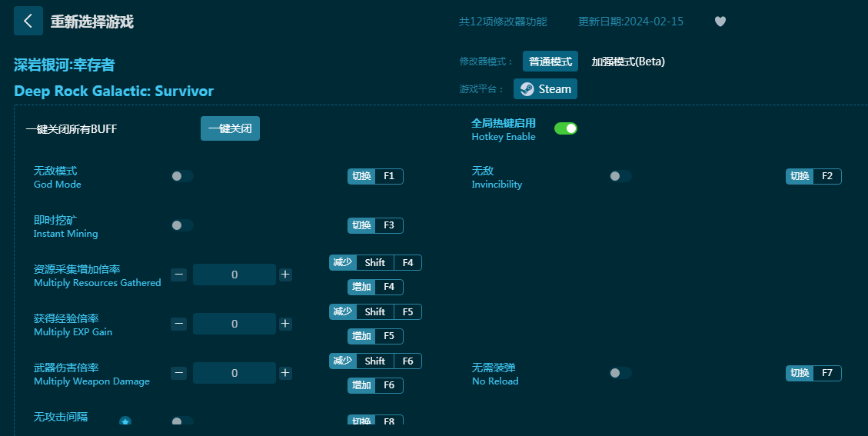Turn on No Reload toggle
The width and height of the screenshot is (868, 436).
tap(620, 373)
